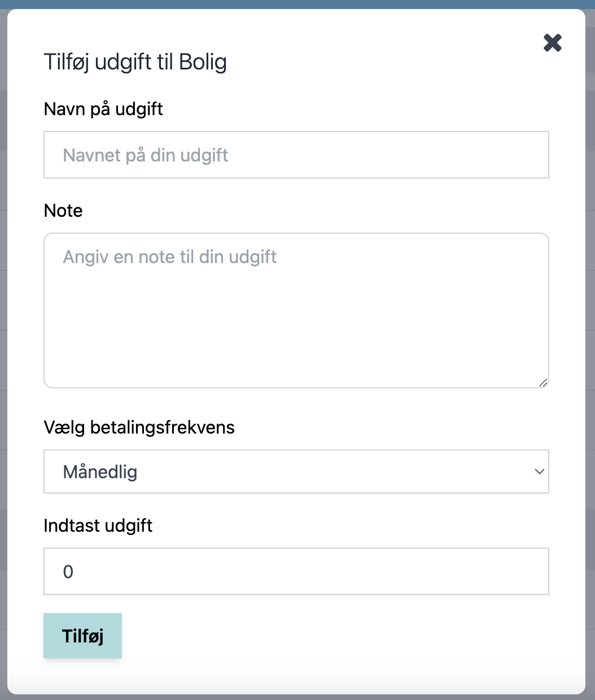This screenshot has width=595, height=700.
Task: Click the dimmed backdrop outside the dialog
Action: pyautogui.click(x=590, y=339)
